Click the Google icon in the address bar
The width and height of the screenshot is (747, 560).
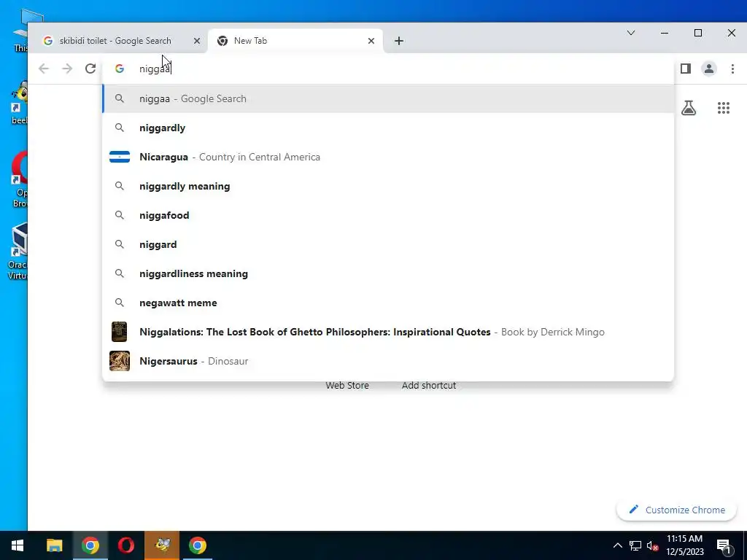[x=120, y=69]
